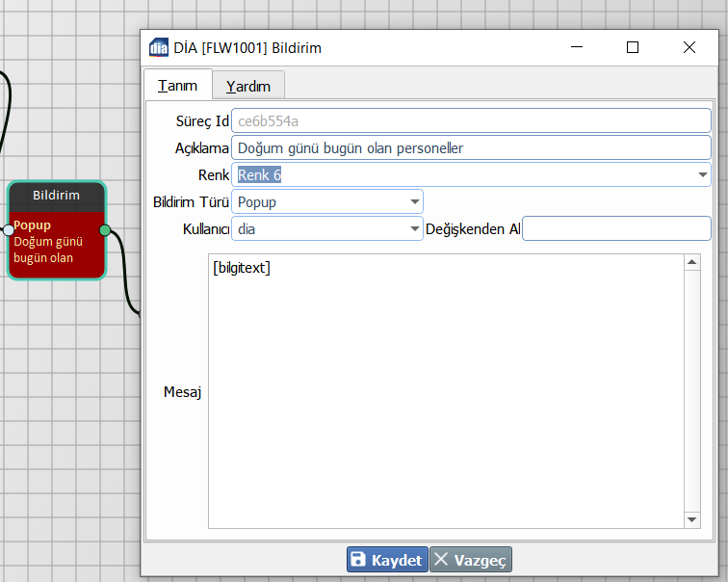Focus the Değişkenden Al input field
The image size is (728, 582).
[616, 229]
